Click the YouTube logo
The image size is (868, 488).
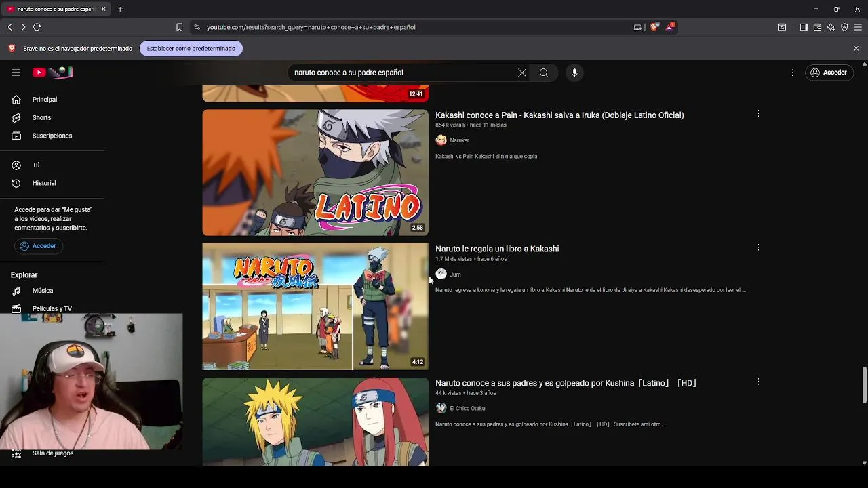pos(52,73)
